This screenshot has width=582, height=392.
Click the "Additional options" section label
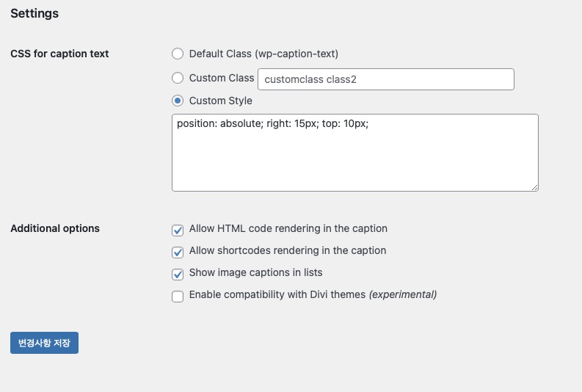55,228
